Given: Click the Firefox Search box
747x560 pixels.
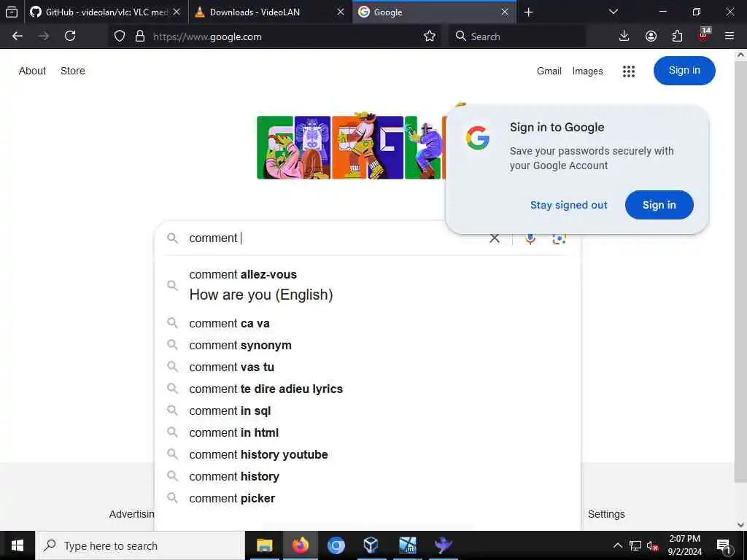Looking at the screenshot, I should [x=517, y=36].
